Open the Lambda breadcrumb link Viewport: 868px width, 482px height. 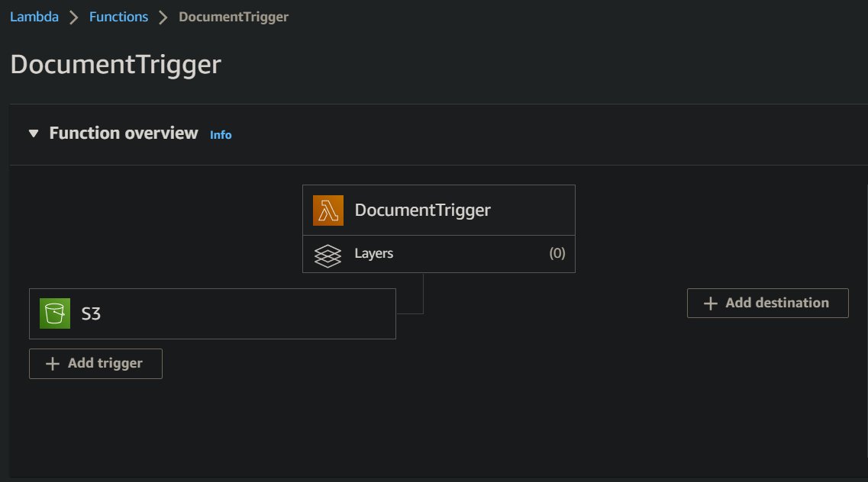click(34, 17)
